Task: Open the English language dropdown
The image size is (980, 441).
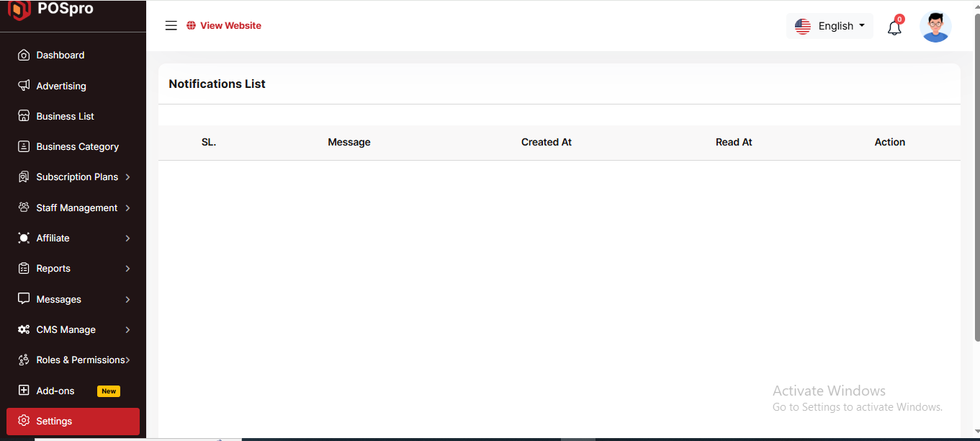Action: click(830, 26)
